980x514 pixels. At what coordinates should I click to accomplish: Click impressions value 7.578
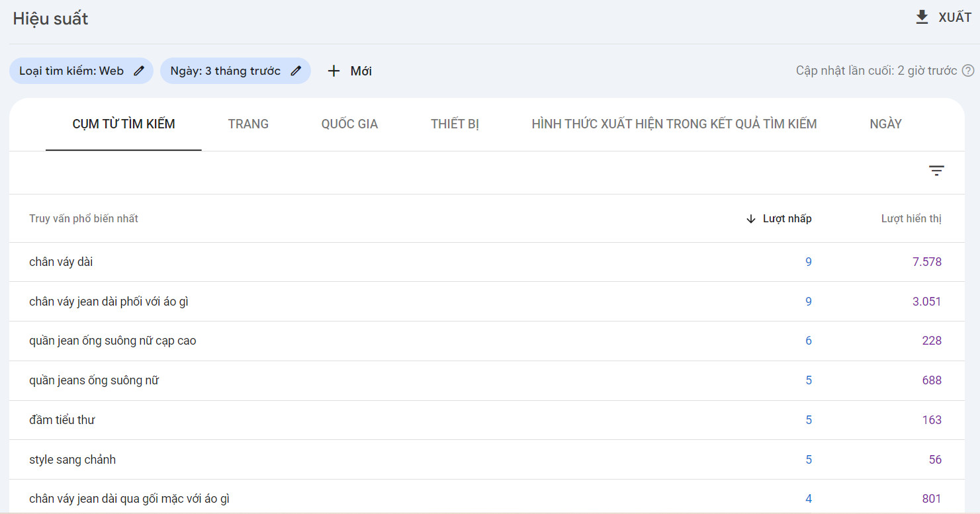tap(926, 262)
